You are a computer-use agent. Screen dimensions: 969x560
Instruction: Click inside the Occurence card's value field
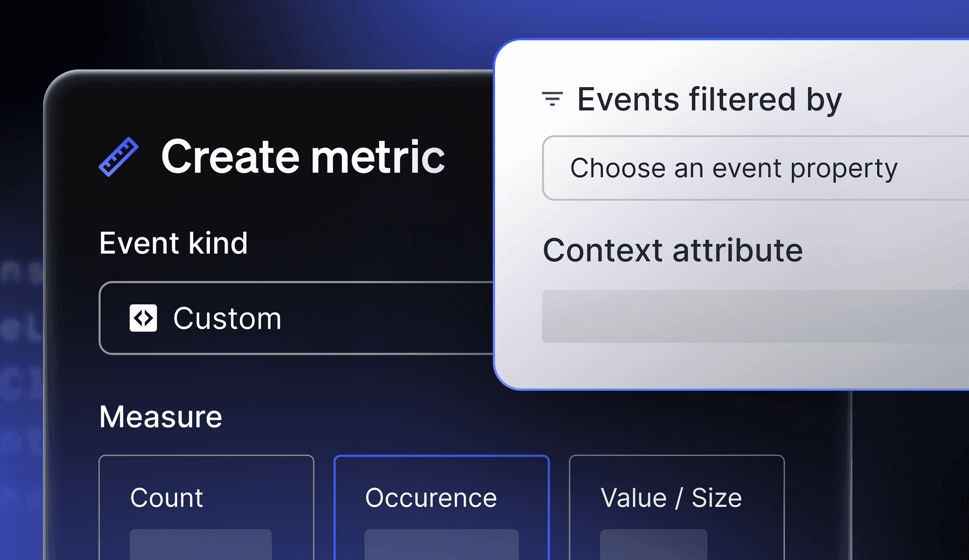(442, 547)
